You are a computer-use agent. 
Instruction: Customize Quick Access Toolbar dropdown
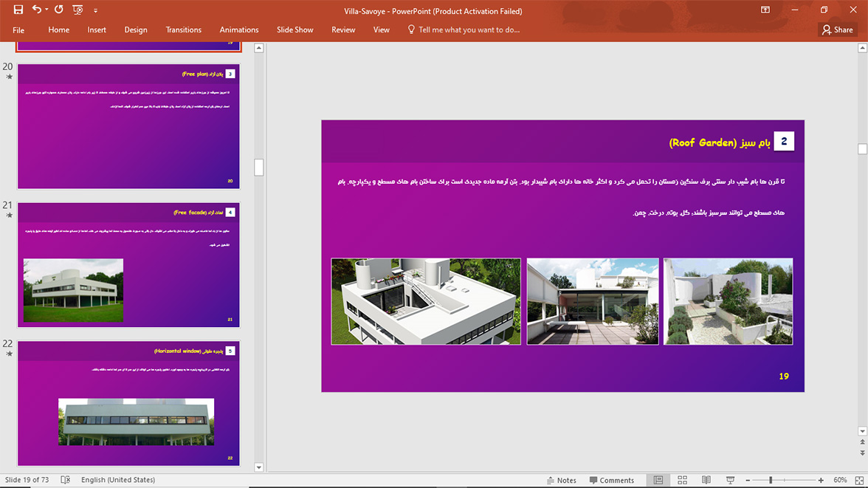(x=95, y=10)
